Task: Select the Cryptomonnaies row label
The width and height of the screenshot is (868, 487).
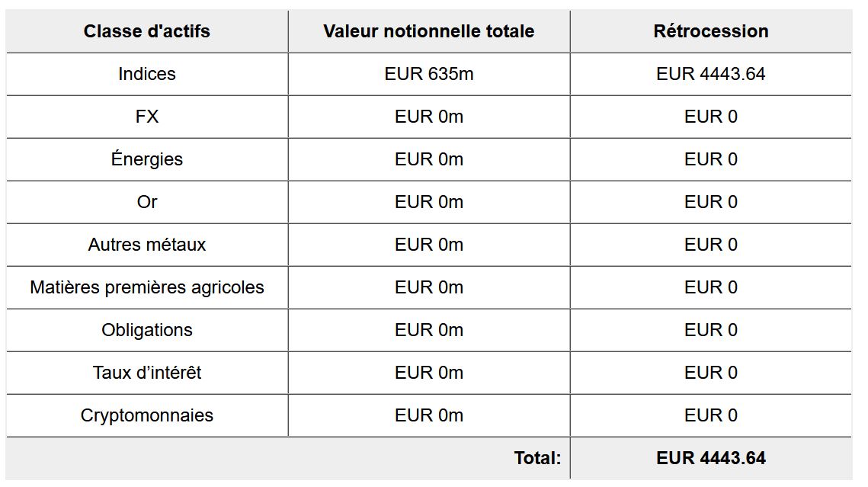Action: click(x=147, y=415)
